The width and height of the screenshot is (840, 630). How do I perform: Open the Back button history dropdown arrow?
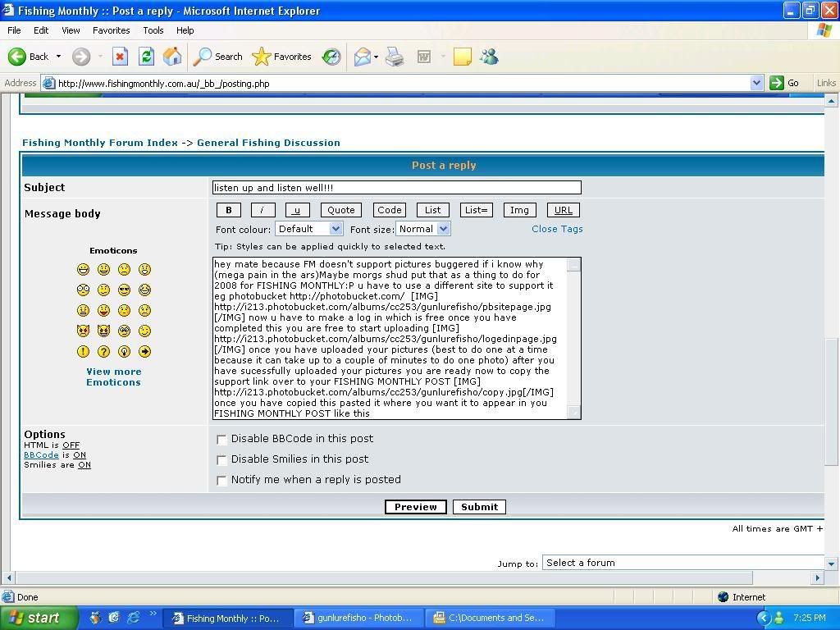pyautogui.click(x=58, y=57)
